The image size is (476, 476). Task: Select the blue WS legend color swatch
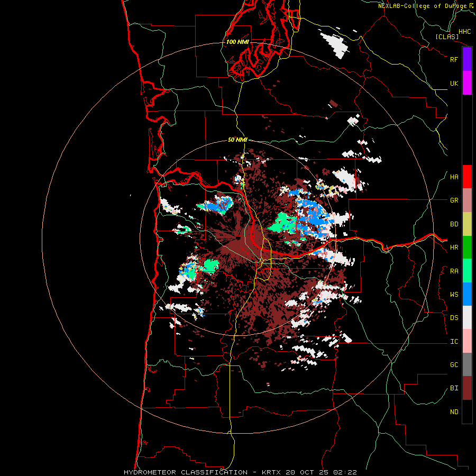click(467, 294)
